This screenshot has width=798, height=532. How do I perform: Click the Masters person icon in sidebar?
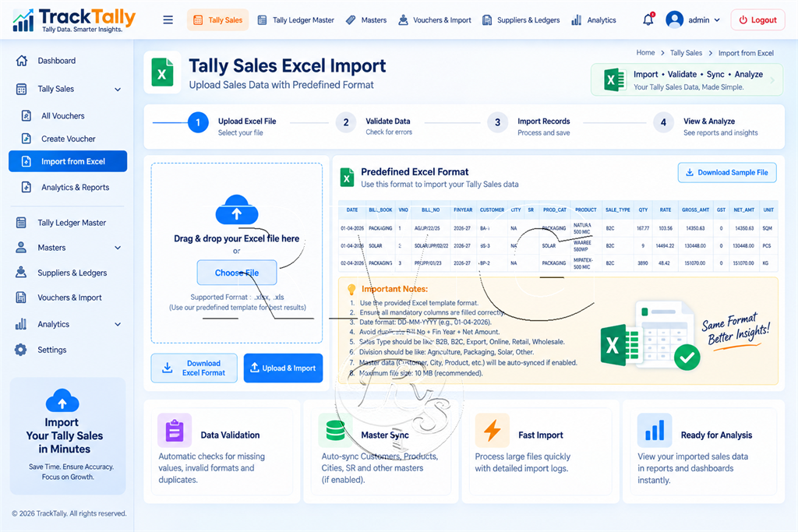(21, 247)
